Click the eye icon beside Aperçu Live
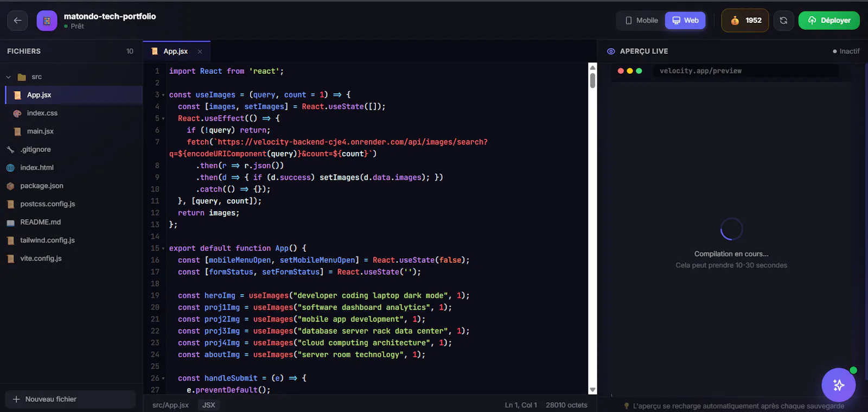 tap(611, 51)
